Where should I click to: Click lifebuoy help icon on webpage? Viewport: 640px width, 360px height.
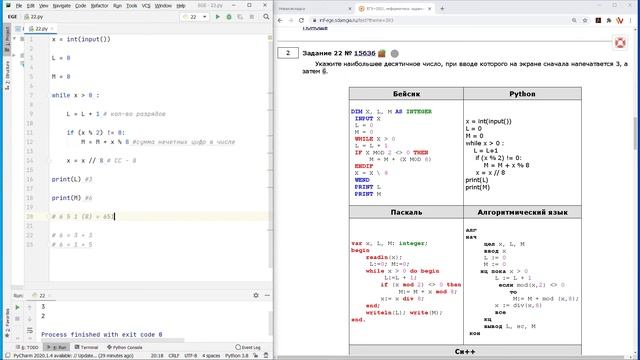pyautogui.click(x=620, y=42)
